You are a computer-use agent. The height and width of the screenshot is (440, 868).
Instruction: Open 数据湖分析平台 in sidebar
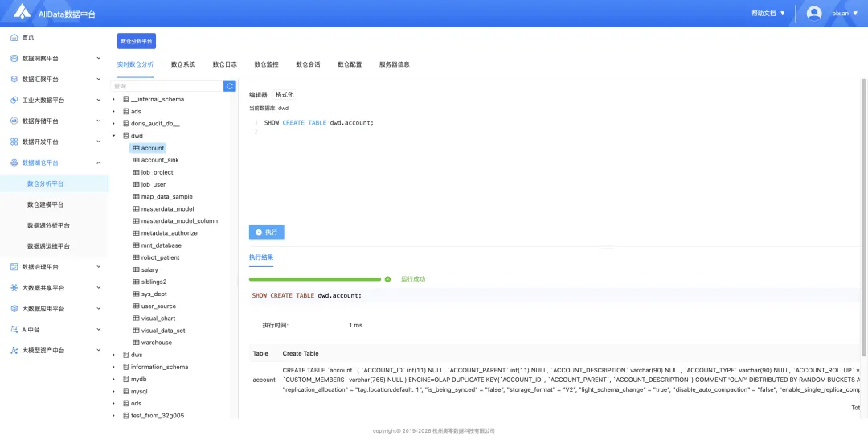(48, 225)
